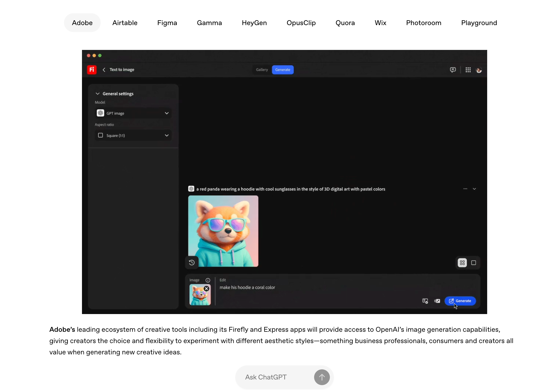Select the Quora tab

(345, 23)
